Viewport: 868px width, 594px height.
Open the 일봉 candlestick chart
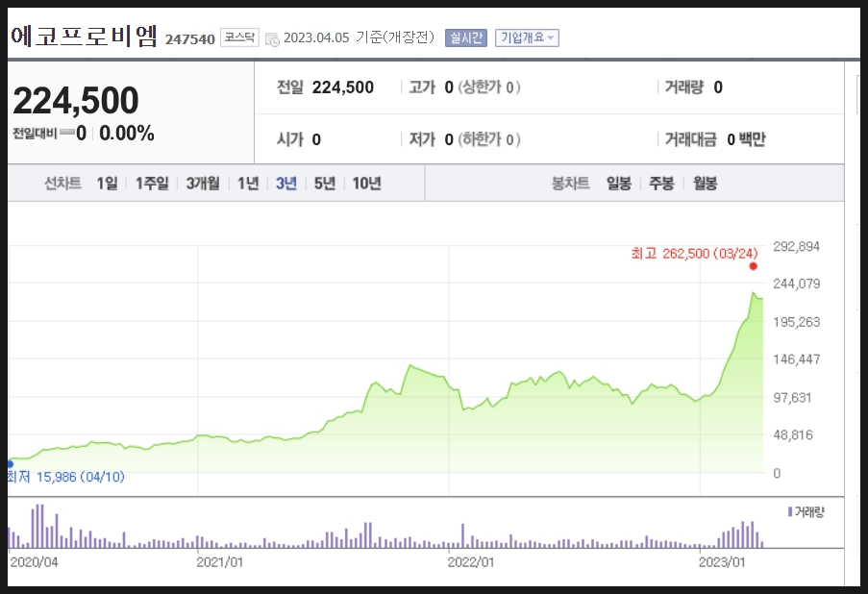point(619,184)
